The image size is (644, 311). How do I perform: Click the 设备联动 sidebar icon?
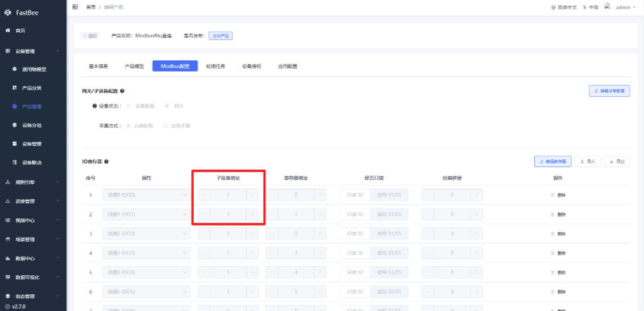[x=15, y=162]
